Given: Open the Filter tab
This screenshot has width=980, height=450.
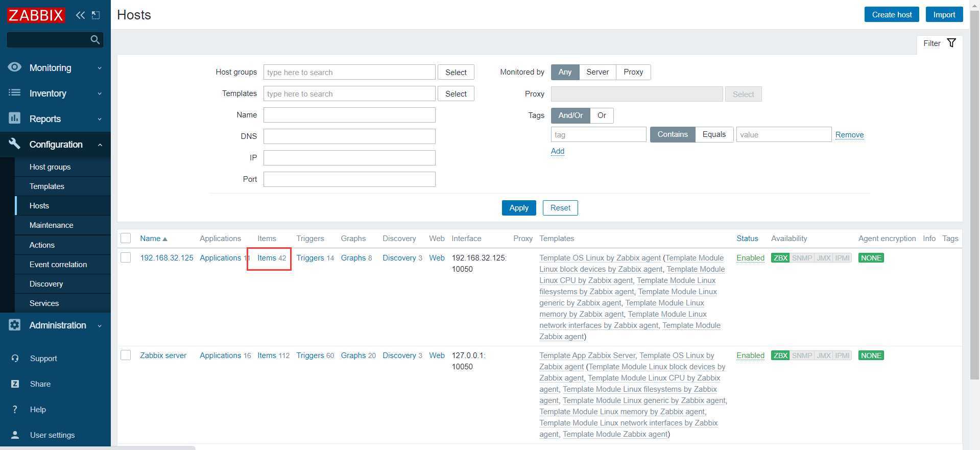Looking at the screenshot, I should pos(940,43).
